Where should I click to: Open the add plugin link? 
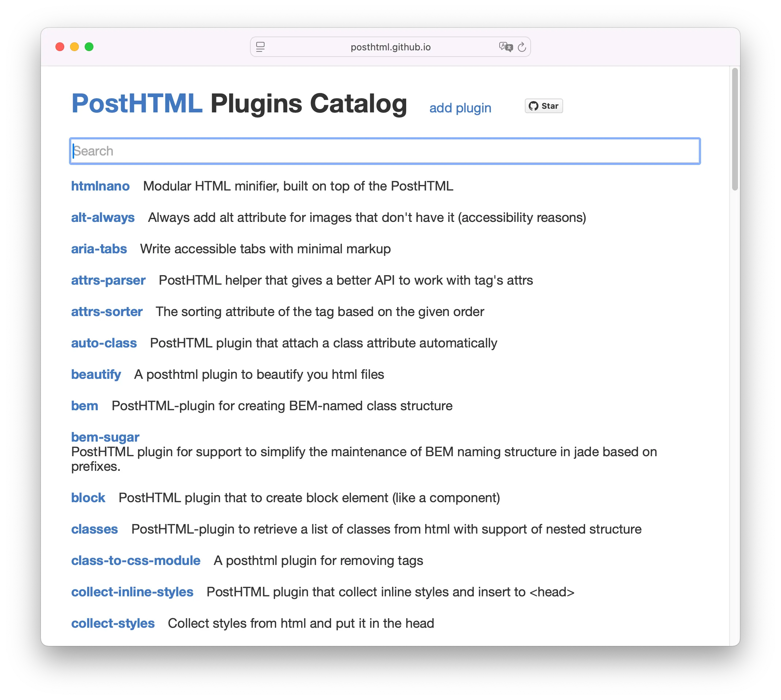click(x=460, y=108)
